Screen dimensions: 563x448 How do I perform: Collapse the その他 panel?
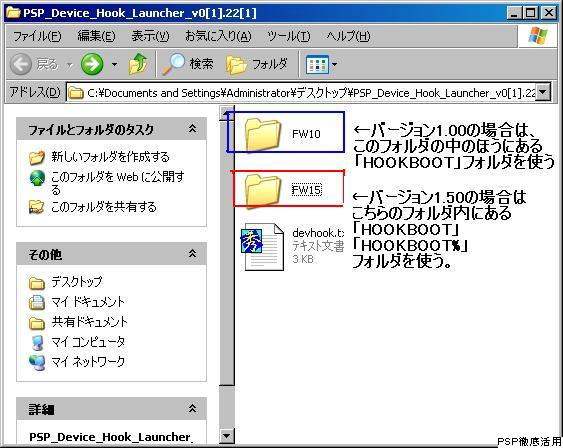pyautogui.click(x=192, y=254)
